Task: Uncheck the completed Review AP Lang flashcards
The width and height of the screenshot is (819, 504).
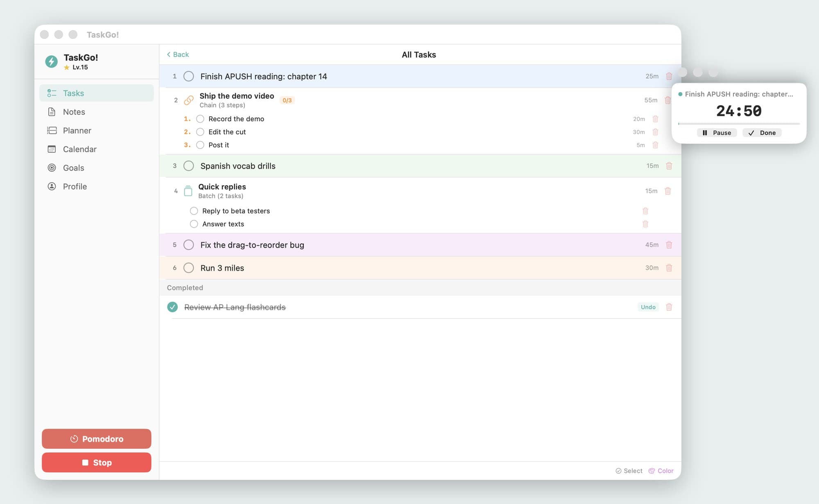Action: pyautogui.click(x=172, y=307)
